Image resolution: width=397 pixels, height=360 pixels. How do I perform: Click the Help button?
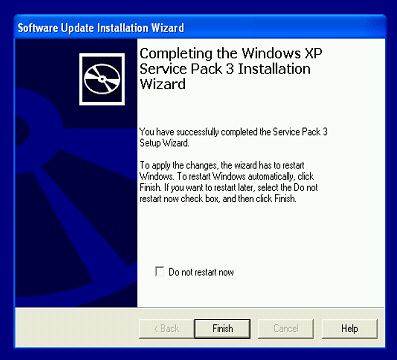click(x=350, y=329)
